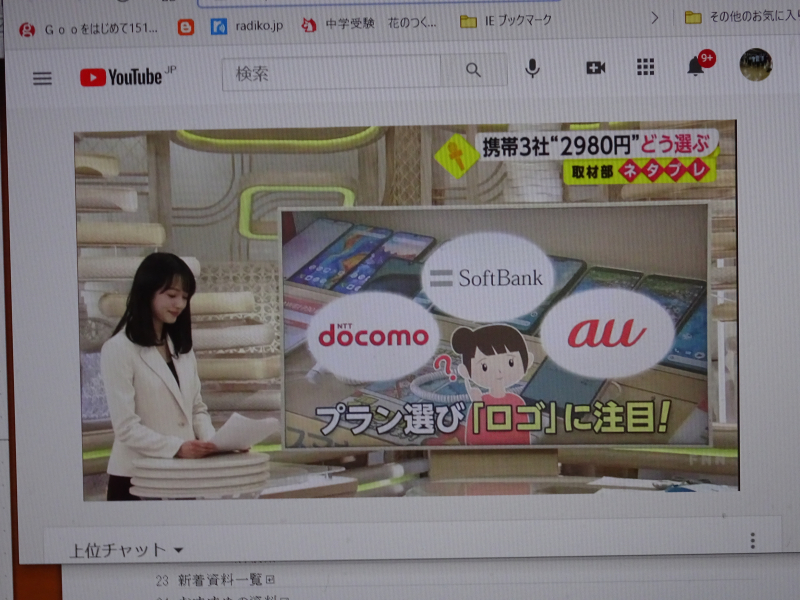Click the search magnifier button

473,70
